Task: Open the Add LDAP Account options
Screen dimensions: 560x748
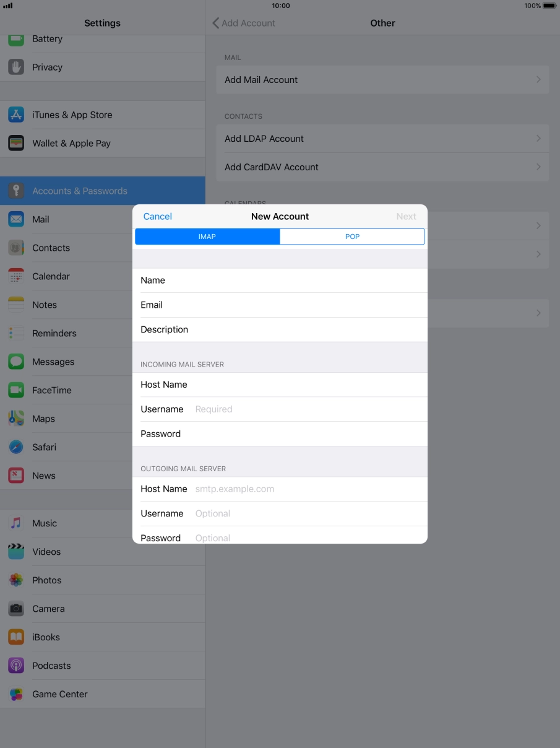Action: coord(382,138)
